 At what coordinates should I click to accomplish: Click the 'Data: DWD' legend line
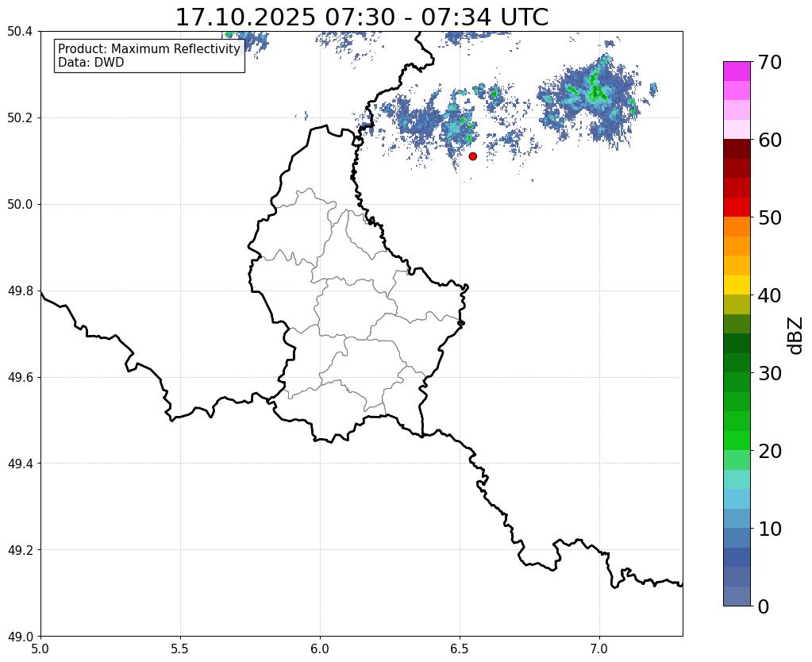91,62
